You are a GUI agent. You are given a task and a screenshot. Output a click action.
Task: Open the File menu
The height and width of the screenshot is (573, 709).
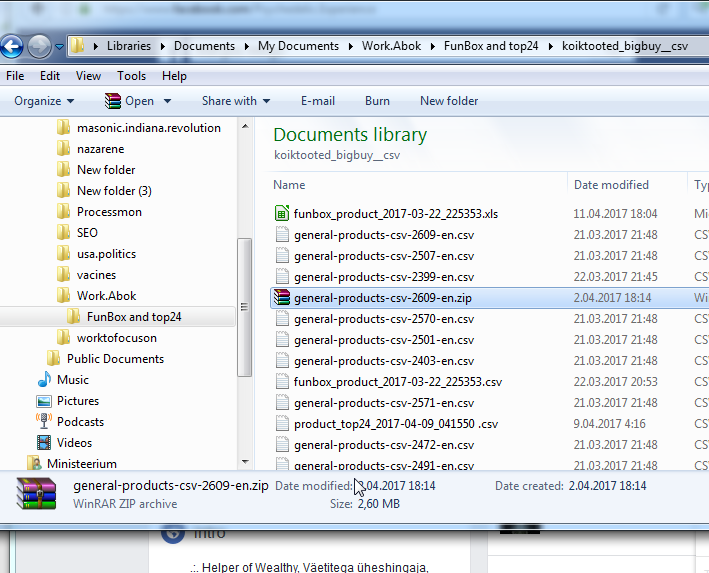[15, 76]
